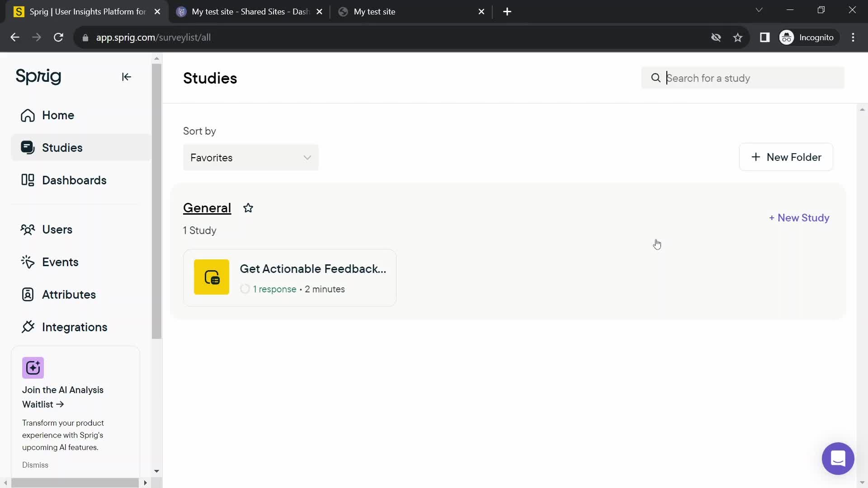The height and width of the screenshot is (488, 868).
Task: View site lock information
Action: click(85, 38)
